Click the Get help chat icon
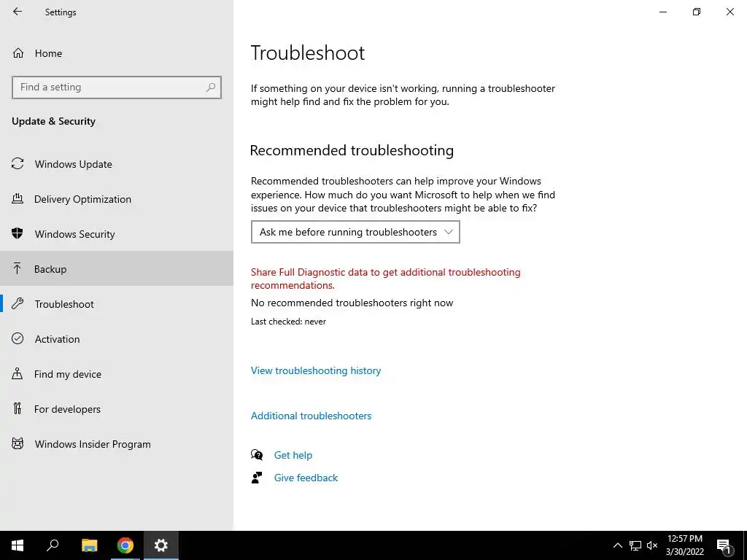 [257, 455]
